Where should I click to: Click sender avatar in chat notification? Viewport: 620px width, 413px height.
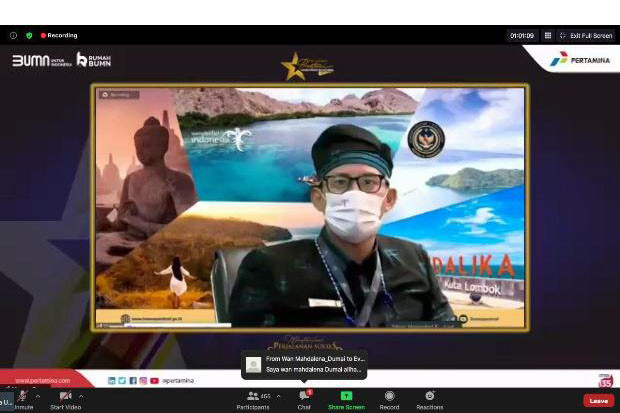[x=253, y=364]
